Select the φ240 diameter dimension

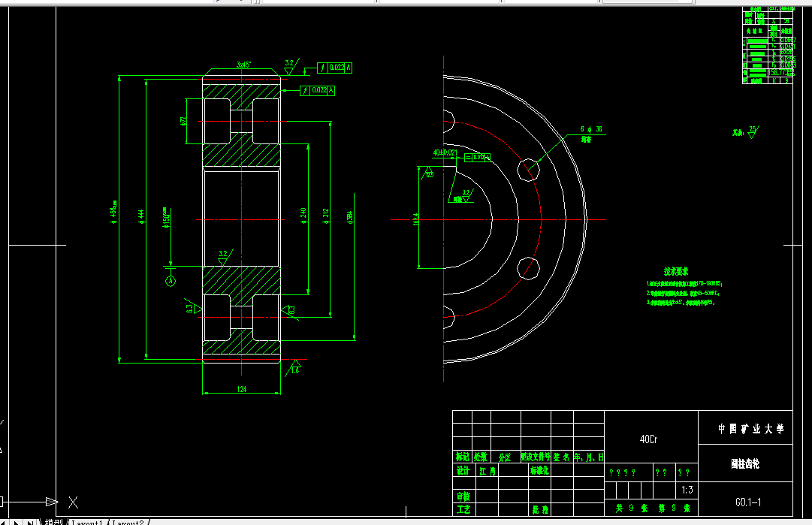click(303, 216)
